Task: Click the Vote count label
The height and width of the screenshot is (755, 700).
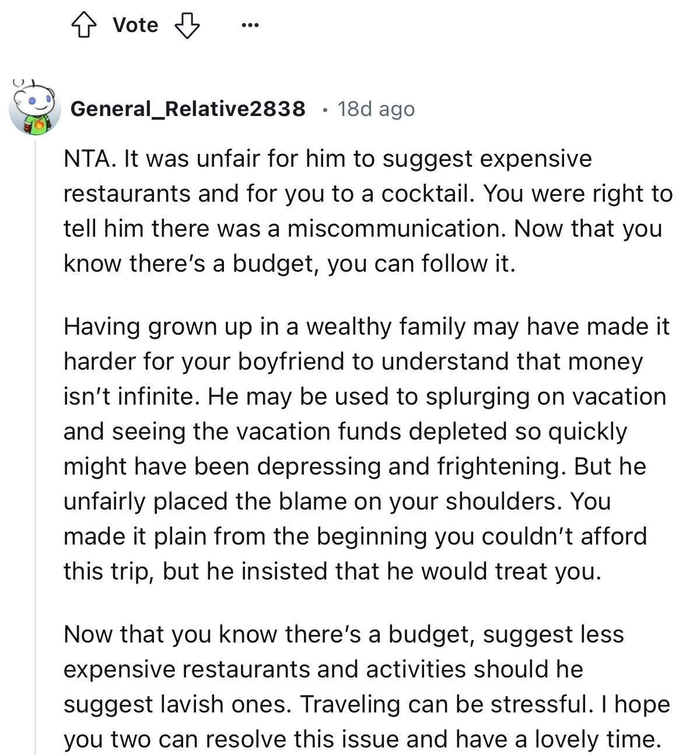Action: 135,24
